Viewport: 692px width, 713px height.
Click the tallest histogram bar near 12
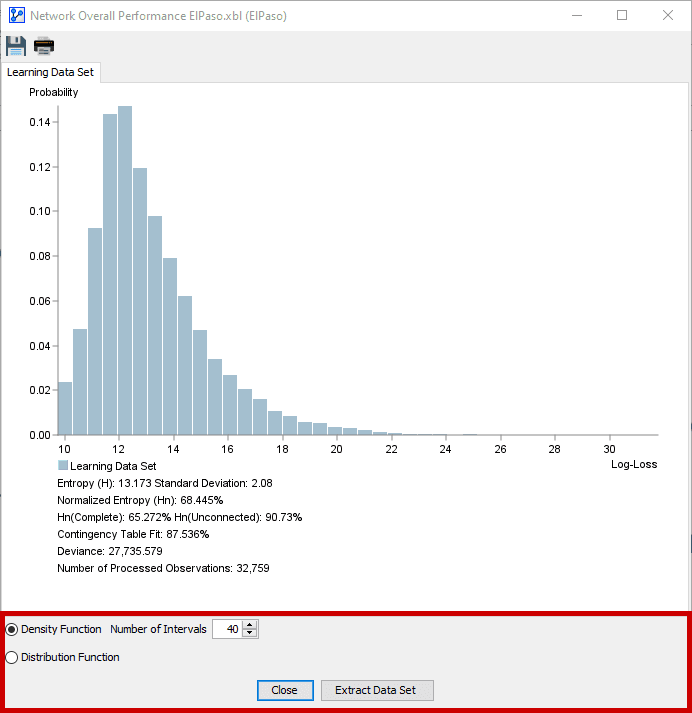[125, 271]
